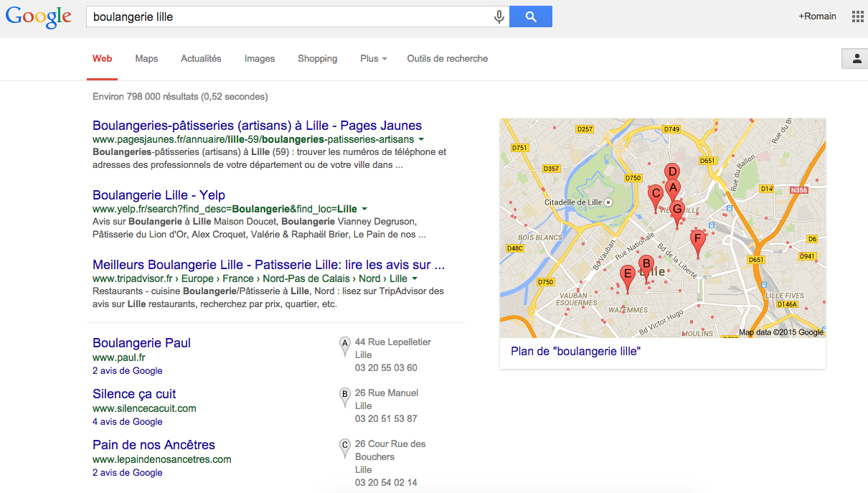868x493 pixels.
Task: Click the +Romain profile link
Action: tap(817, 17)
